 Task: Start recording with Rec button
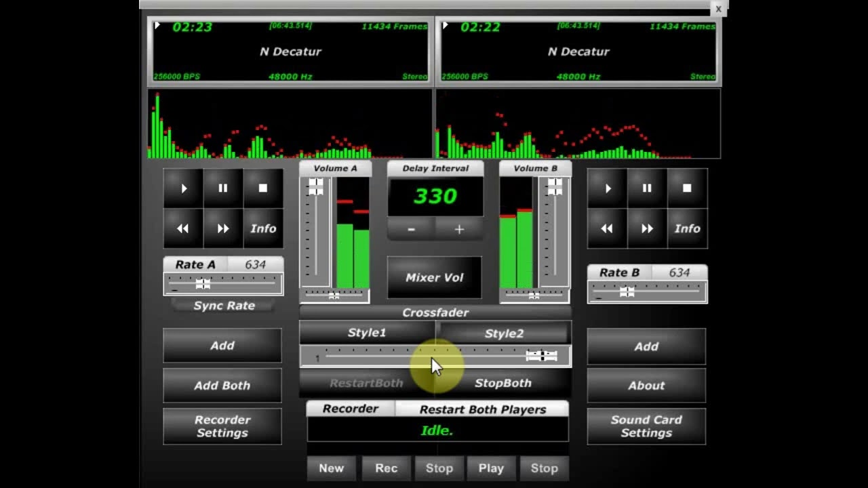coord(387,468)
